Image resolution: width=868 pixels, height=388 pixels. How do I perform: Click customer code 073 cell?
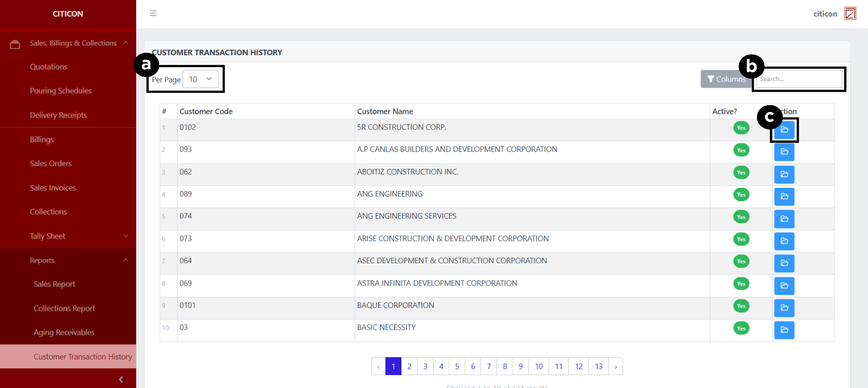[x=266, y=241]
